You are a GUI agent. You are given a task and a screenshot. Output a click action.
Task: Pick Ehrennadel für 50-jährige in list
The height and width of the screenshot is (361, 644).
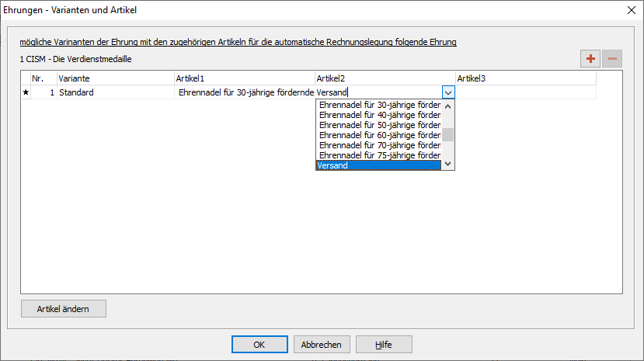379,125
